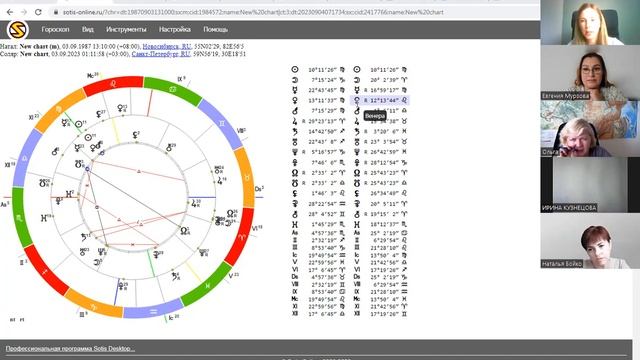
Task: Click the Ic label below chart wheel
Action: 174,317
